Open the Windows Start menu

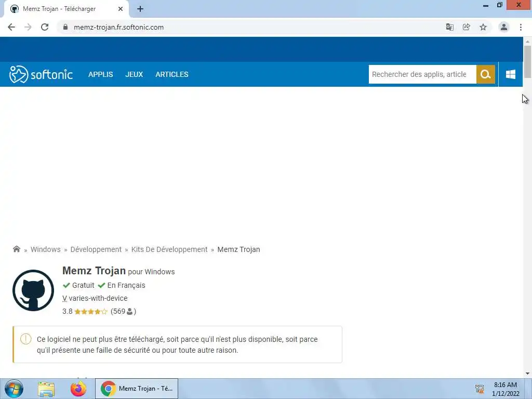[x=14, y=389]
